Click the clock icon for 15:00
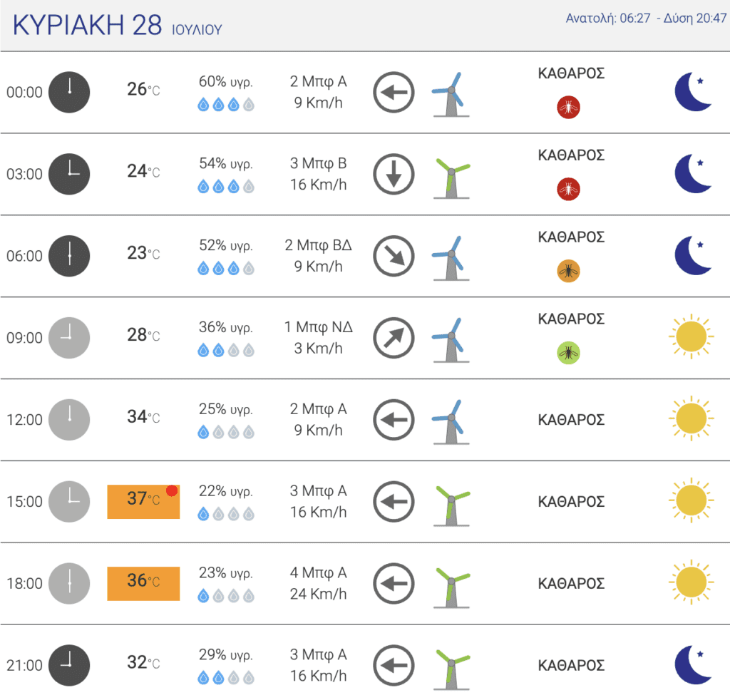This screenshot has width=730, height=700. (x=69, y=502)
